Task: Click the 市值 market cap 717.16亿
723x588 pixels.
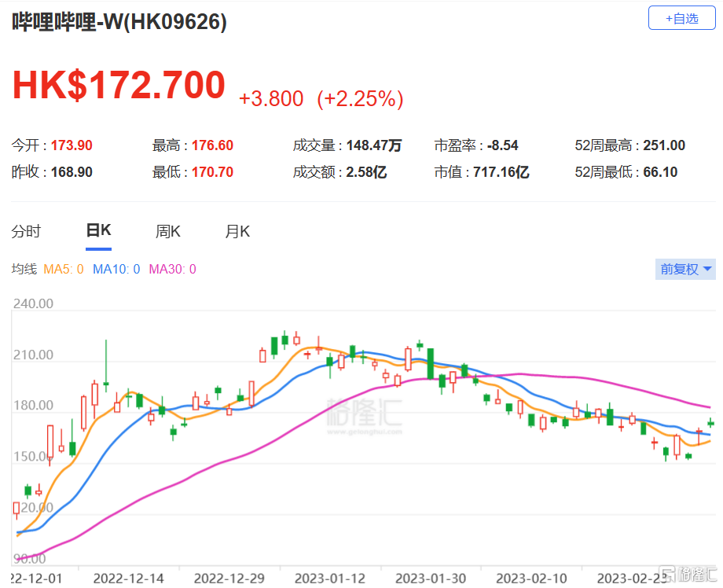Action: coord(501,172)
